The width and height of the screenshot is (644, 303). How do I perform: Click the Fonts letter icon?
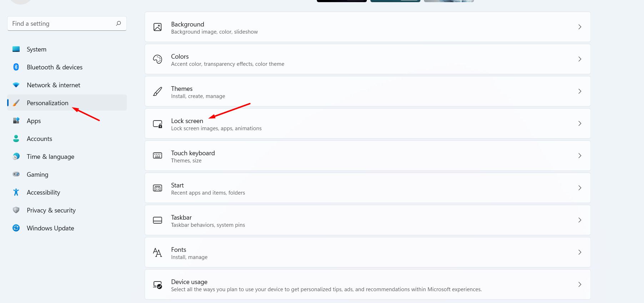click(x=158, y=252)
